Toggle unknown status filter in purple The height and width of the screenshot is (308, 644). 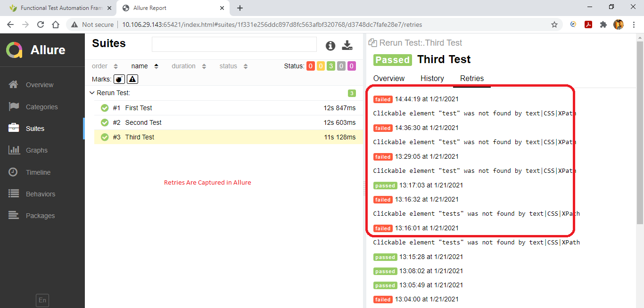tap(352, 66)
